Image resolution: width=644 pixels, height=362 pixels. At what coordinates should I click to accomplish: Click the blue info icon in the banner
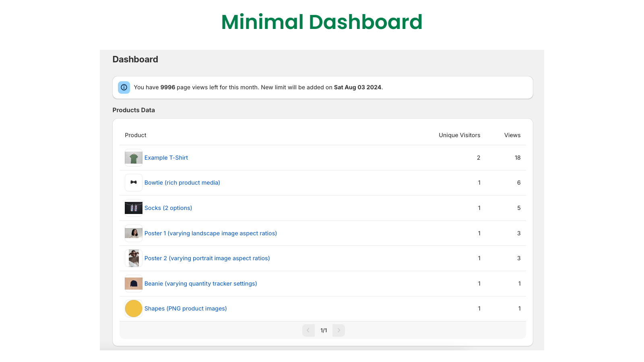pyautogui.click(x=124, y=87)
